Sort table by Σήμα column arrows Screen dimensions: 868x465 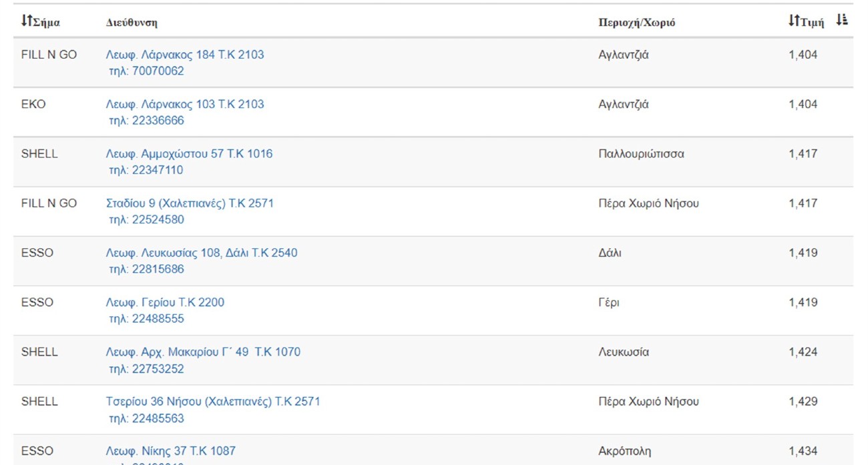point(26,21)
